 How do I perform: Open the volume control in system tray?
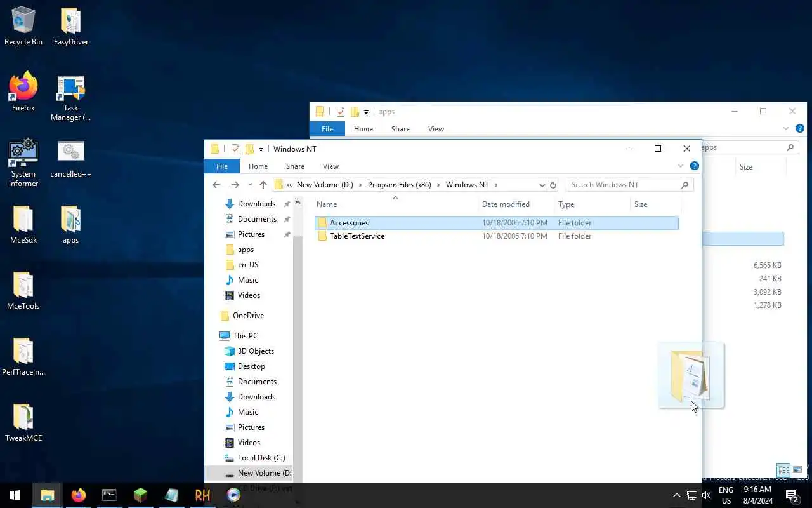click(707, 495)
